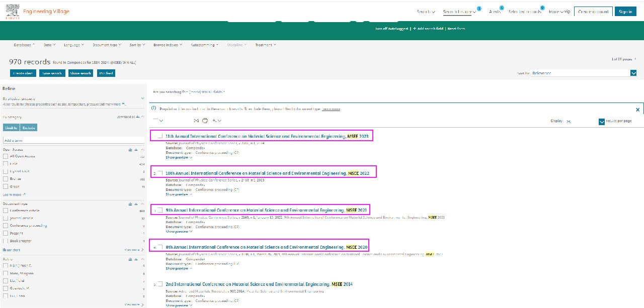Screen dimensions: 644x308
Task: Open Selected records in header
Action: pyautogui.click(x=525, y=12)
